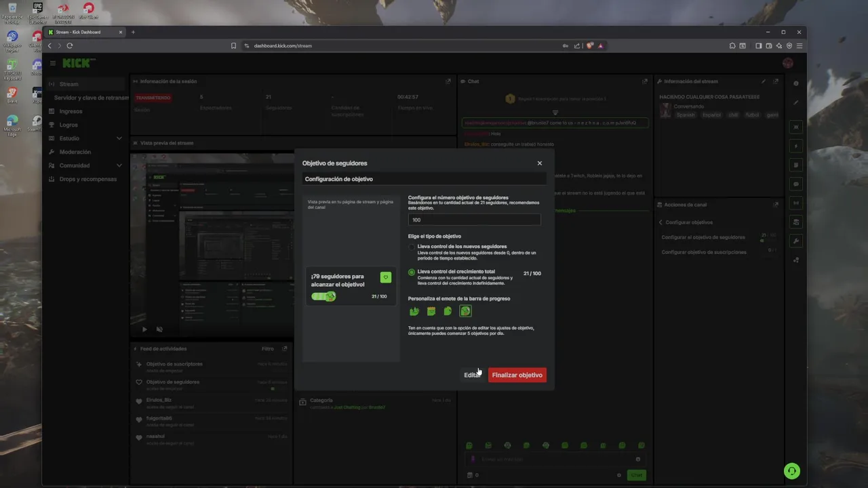Click the chat icon in right rail

tap(796, 184)
